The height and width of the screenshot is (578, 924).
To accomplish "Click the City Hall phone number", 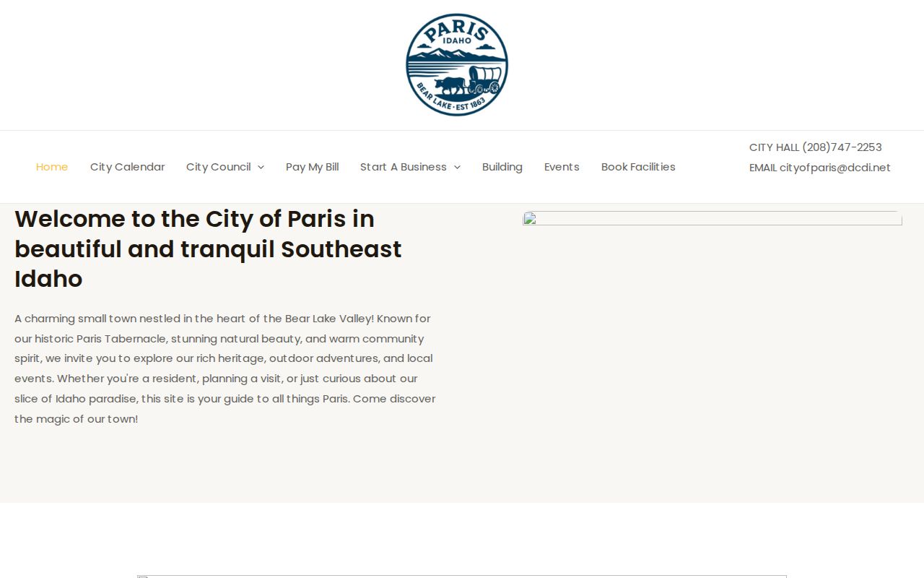I will pyautogui.click(x=842, y=147).
